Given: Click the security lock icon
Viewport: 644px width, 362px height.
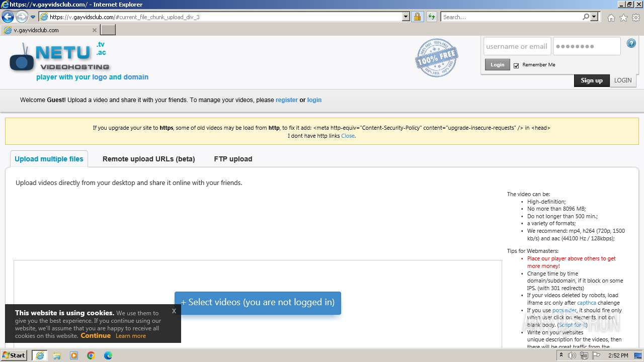Looking at the screenshot, I should point(417,17).
